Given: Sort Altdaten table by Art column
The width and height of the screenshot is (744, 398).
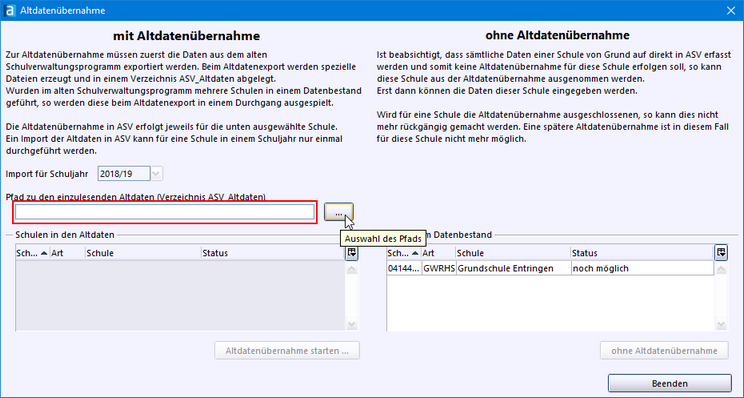Looking at the screenshot, I should pos(67,253).
